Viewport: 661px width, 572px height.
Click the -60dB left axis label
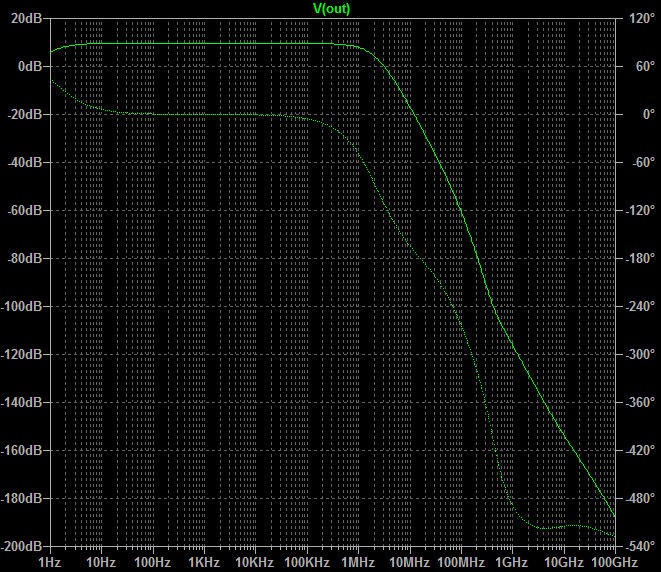tap(25, 210)
